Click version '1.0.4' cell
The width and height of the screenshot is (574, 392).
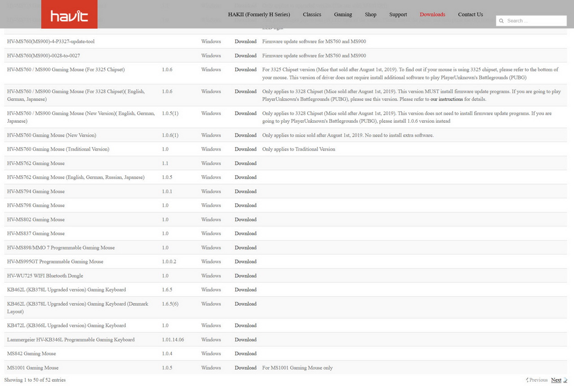tap(167, 353)
